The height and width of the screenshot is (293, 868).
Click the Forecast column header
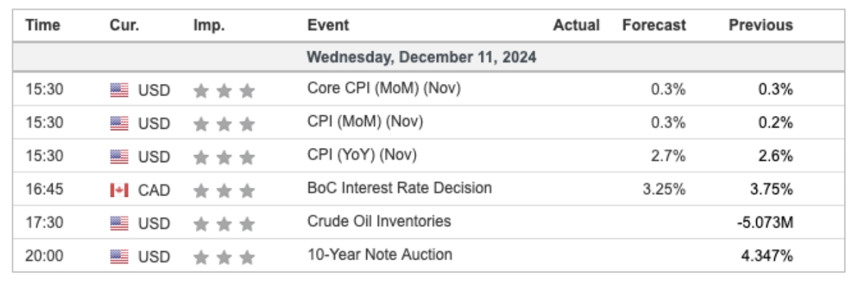coord(654,26)
